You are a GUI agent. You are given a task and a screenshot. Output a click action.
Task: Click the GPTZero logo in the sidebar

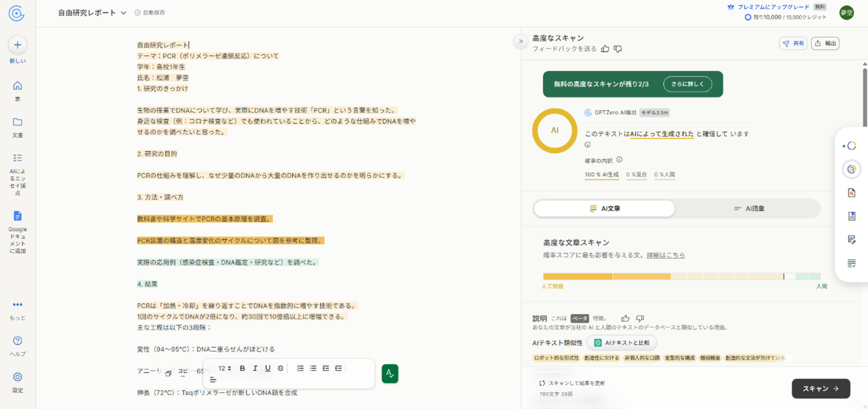[x=17, y=13]
